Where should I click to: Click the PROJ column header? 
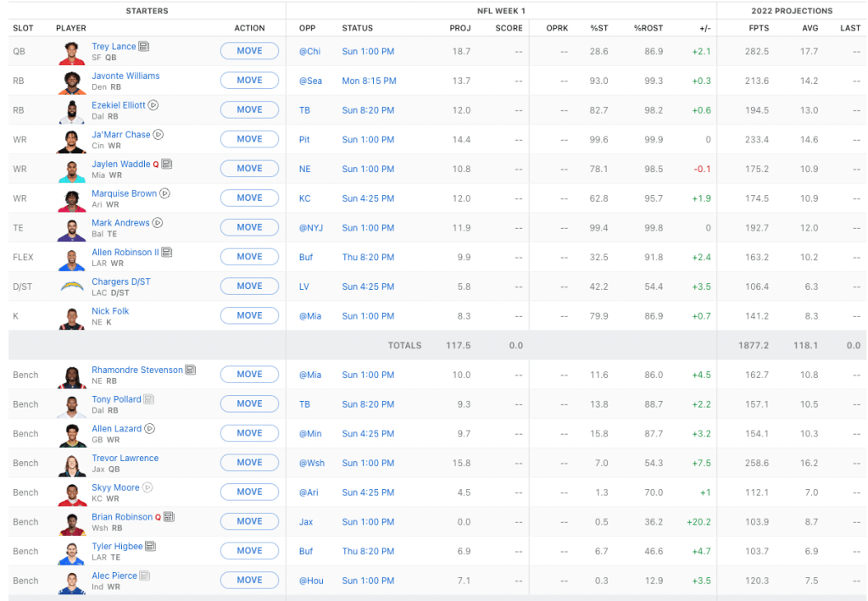tap(459, 28)
